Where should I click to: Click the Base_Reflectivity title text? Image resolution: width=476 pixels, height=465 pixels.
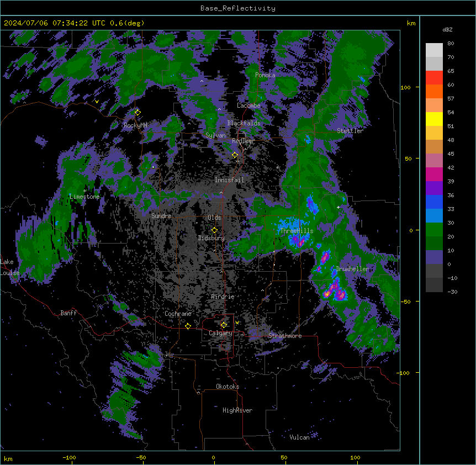[238, 8]
